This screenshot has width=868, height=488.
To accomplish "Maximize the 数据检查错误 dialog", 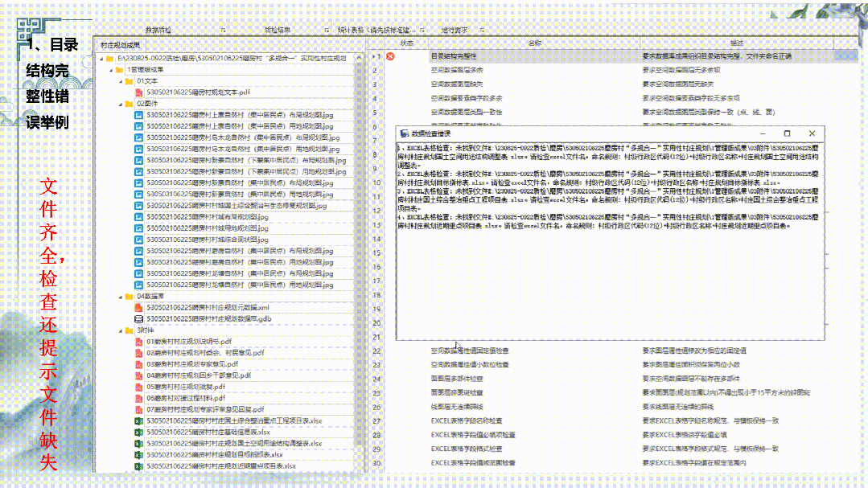I will coord(788,133).
